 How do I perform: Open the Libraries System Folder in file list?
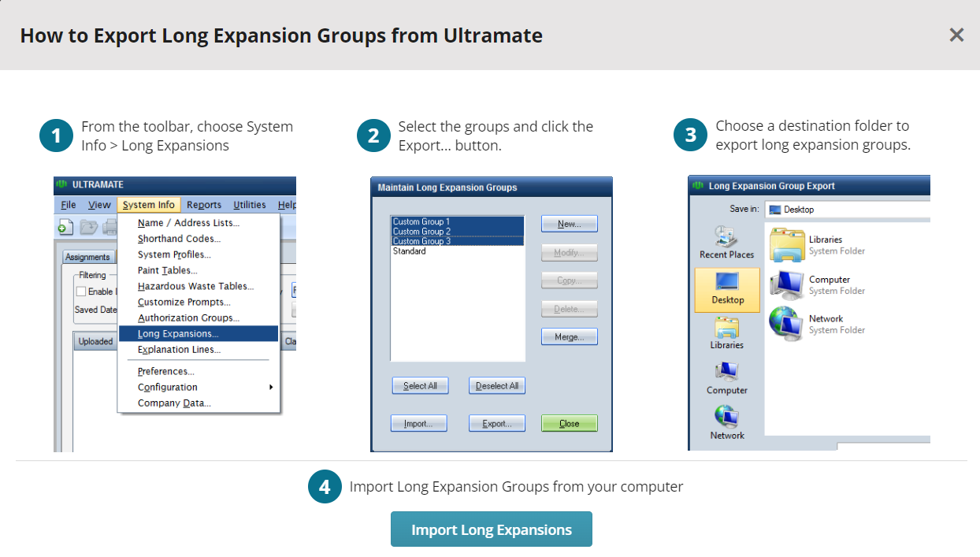(x=816, y=244)
